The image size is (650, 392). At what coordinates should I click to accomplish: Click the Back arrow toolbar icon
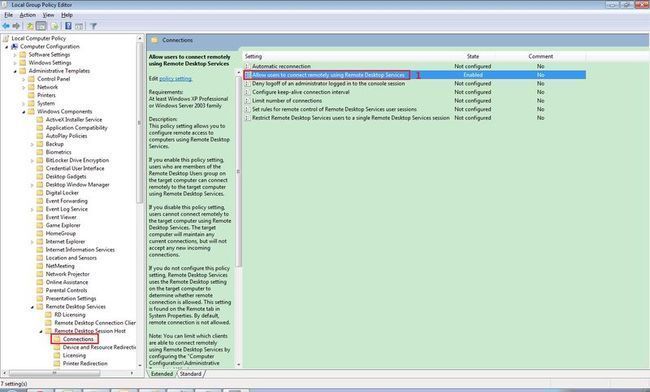pyautogui.click(x=6, y=26)
